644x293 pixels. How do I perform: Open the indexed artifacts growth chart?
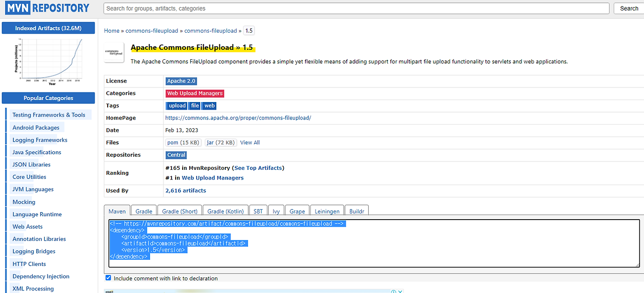coord(48,61)
